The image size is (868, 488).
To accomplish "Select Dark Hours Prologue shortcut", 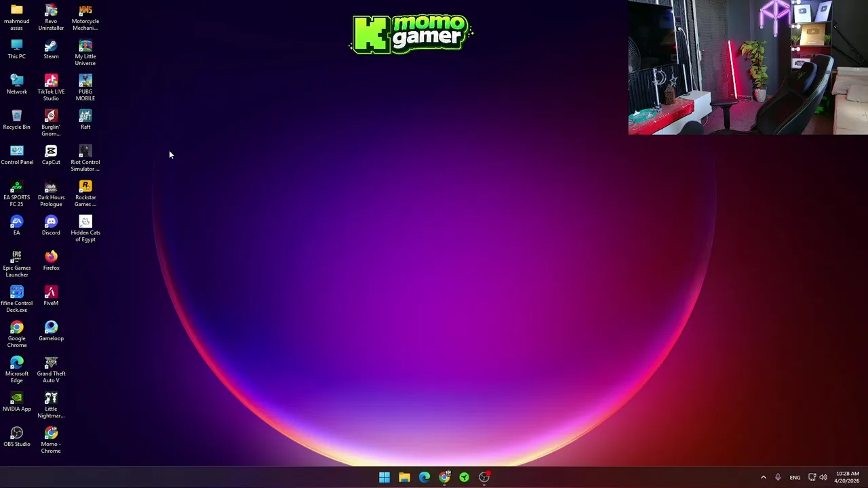I will 51,194.
